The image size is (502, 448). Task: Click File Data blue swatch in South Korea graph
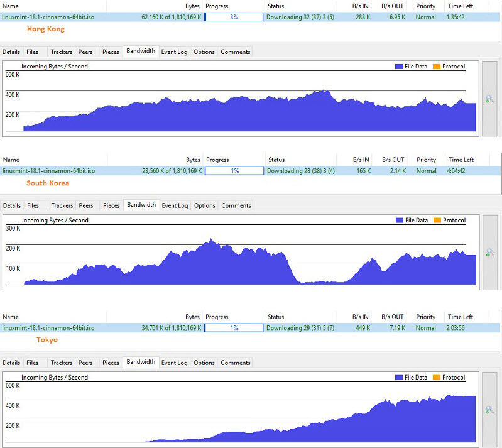399,221
